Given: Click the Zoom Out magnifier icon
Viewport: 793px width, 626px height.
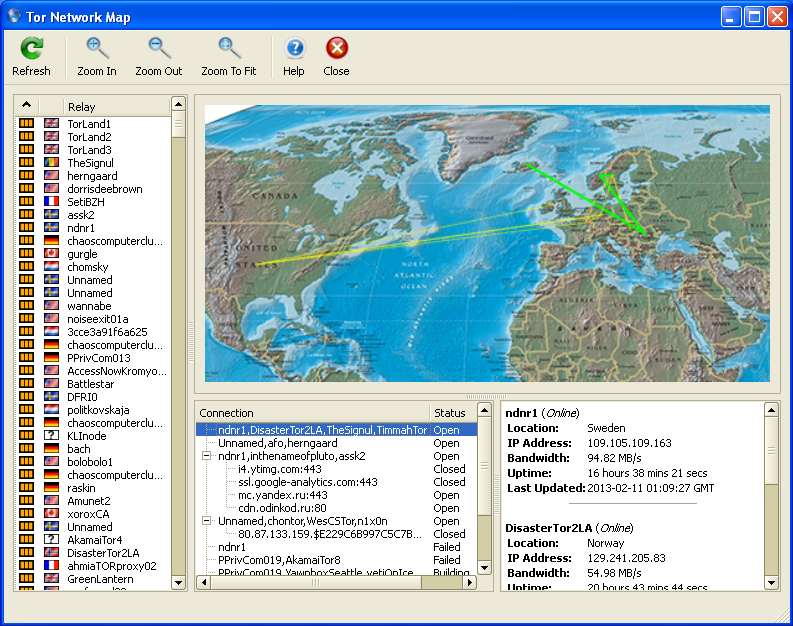Looking at the screenshot, I should 159,49.
